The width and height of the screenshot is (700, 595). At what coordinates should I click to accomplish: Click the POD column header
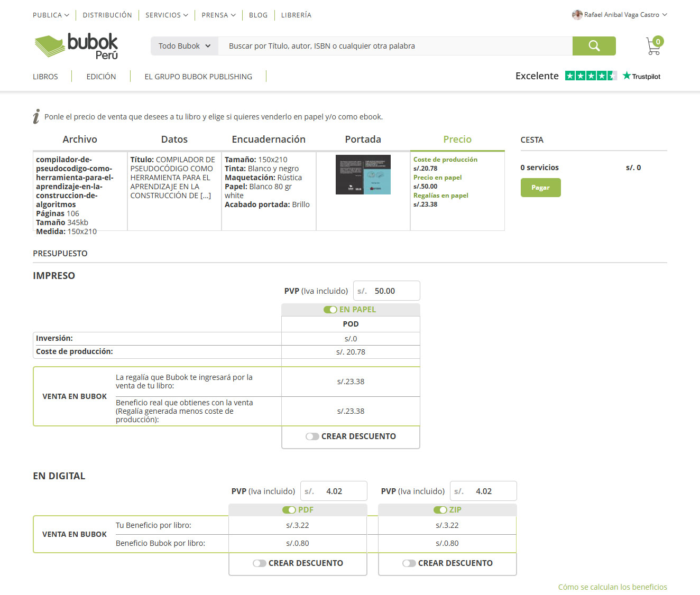coord(351,324)
